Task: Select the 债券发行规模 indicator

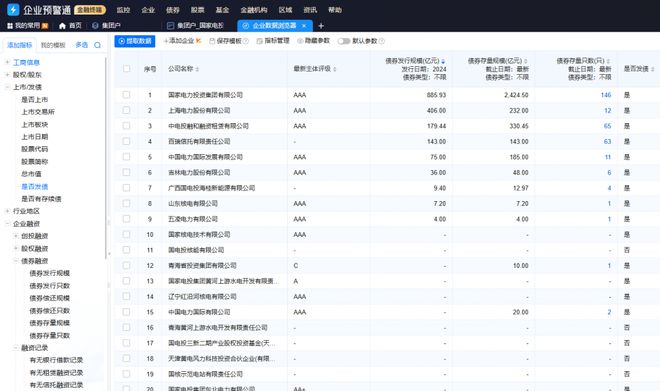Action: [50, 273]
